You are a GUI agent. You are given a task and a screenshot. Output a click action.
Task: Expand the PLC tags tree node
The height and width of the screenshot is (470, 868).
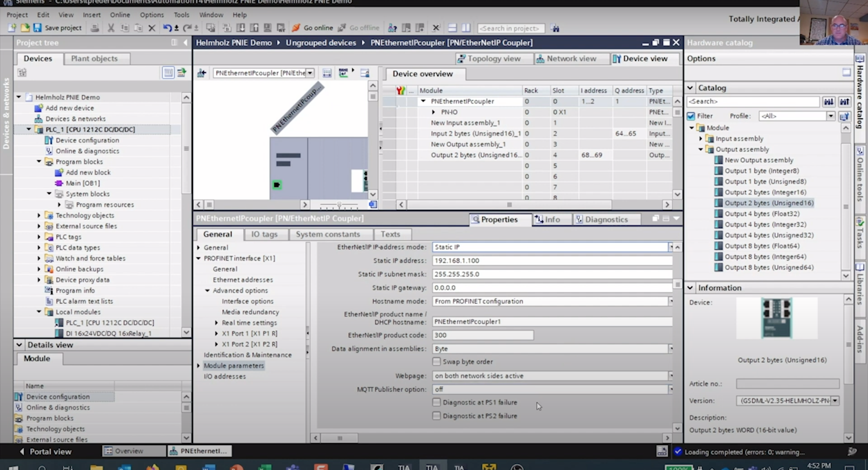coord(39,237)
